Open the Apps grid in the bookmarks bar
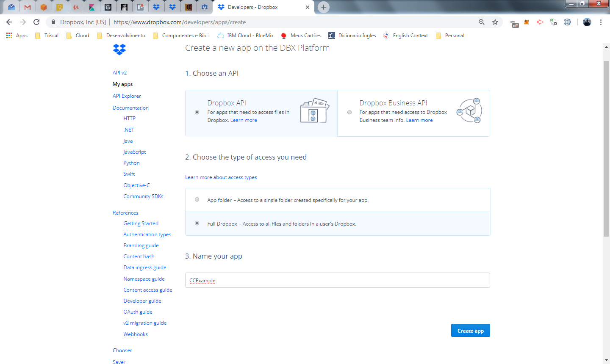Viewport: 610px width, 364px height. (x=17, y=36)
